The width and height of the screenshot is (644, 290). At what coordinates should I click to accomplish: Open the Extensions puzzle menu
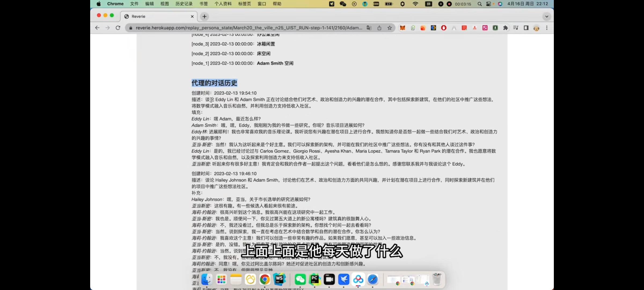506,28
